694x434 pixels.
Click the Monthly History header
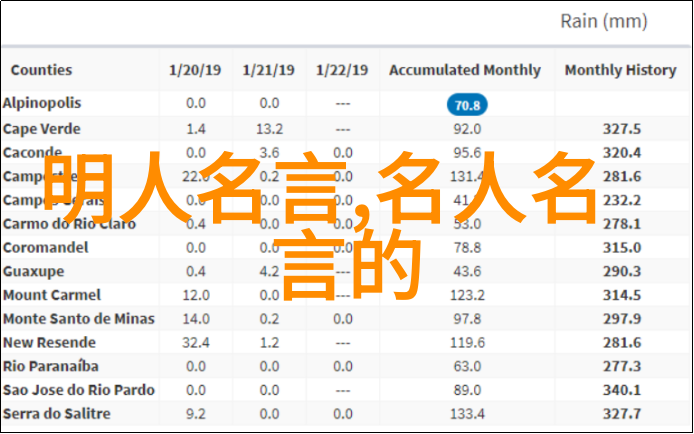point(621,70)
